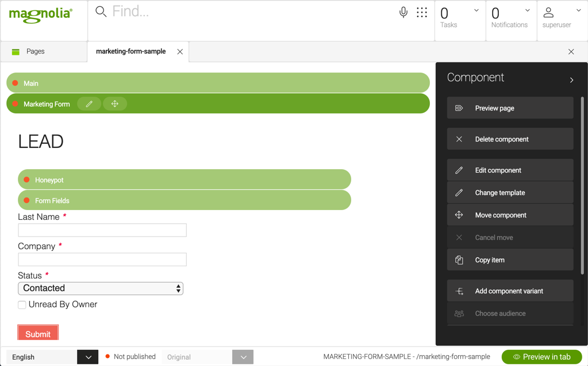Click the Copy item clipboard icon
Viewport: 588px width, 366px height.
[459, 260]
